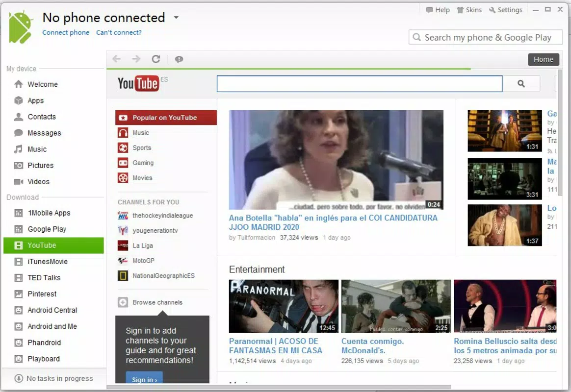
Task: Expand the No phone connected dropdown arrow
Action: pos(176,17)
